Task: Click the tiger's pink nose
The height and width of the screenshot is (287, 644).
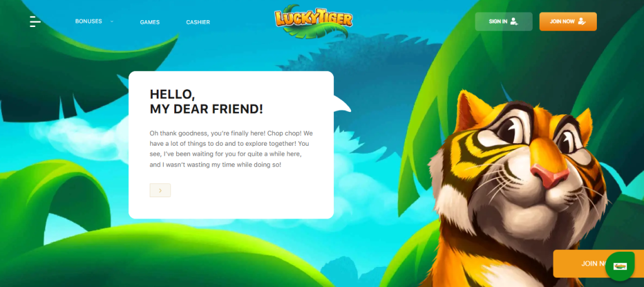Action: [x=549, y=175]
